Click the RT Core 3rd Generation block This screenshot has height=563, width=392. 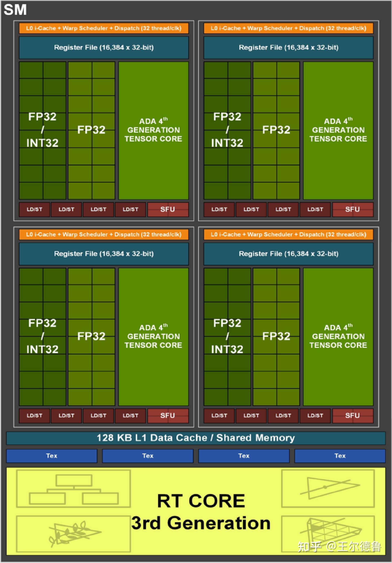tap(196, 518)
